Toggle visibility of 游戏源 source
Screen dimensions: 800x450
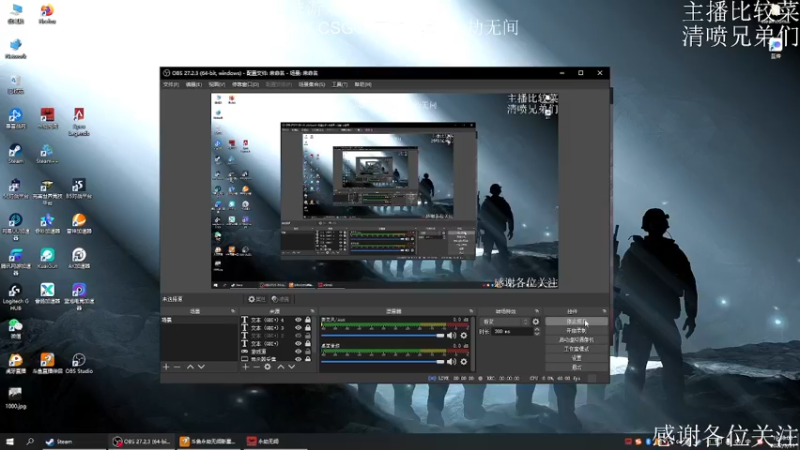pyautogui.click(x=298, y=352)
